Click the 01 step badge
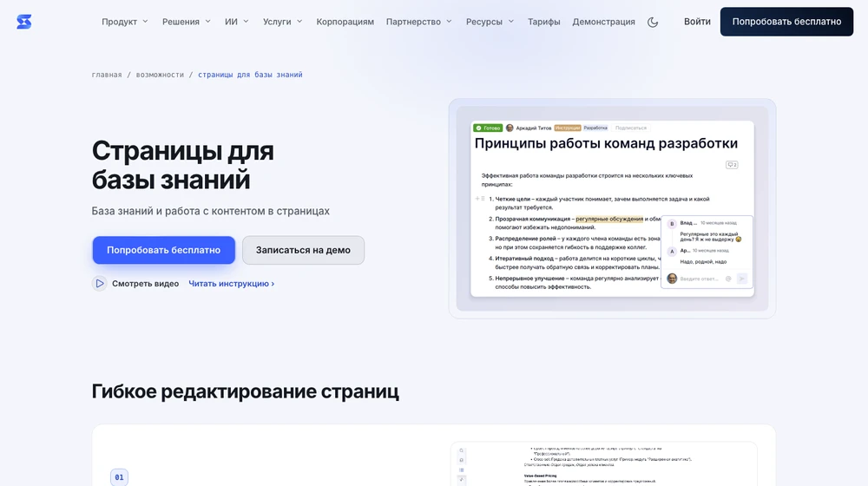The width and height of the screenshot is (868, 486). (119, 477)
